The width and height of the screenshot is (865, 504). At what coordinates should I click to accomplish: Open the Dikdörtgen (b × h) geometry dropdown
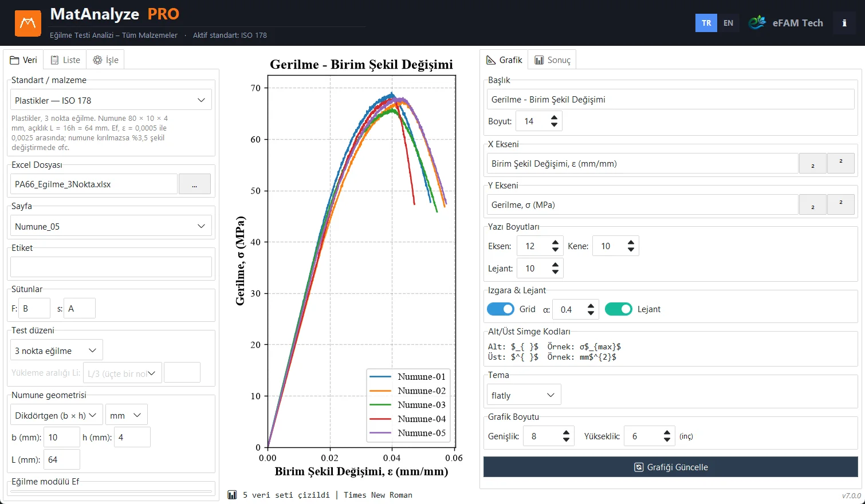pos(57,415)
